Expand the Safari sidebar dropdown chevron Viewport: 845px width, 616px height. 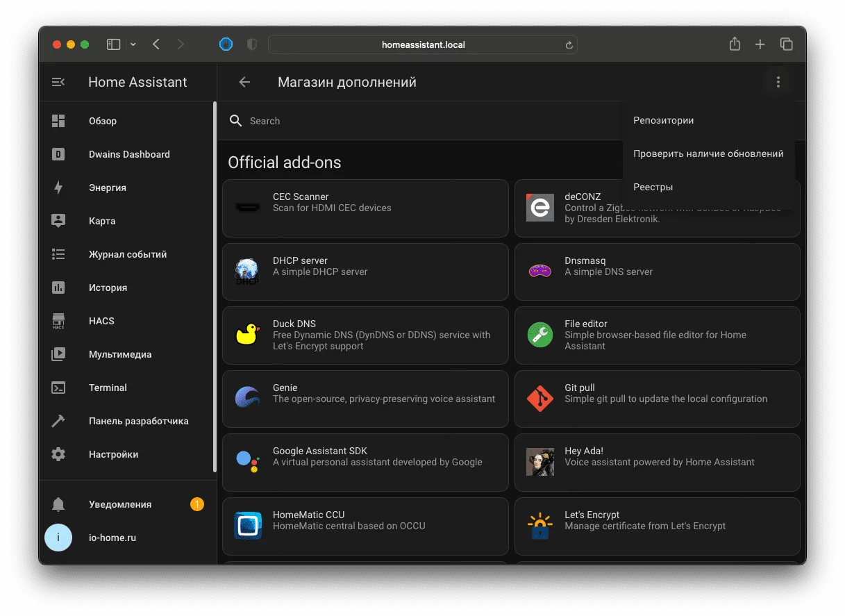coord(133,44)
